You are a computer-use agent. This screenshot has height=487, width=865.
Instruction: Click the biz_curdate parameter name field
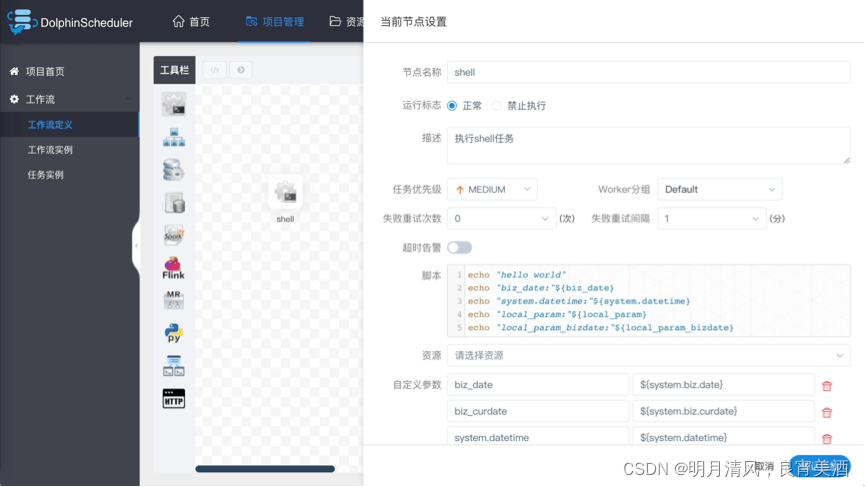point(538,411)
